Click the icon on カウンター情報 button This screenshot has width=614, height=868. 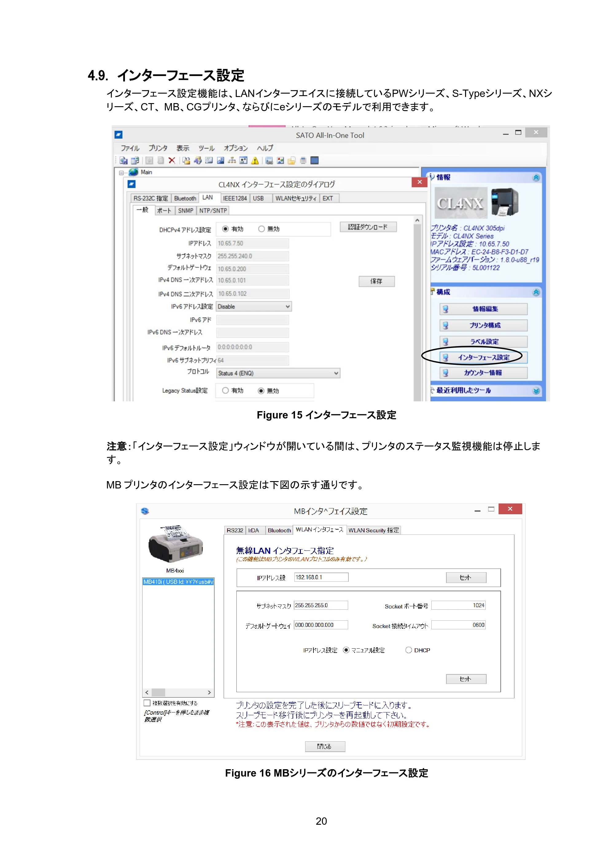[446, 373]
